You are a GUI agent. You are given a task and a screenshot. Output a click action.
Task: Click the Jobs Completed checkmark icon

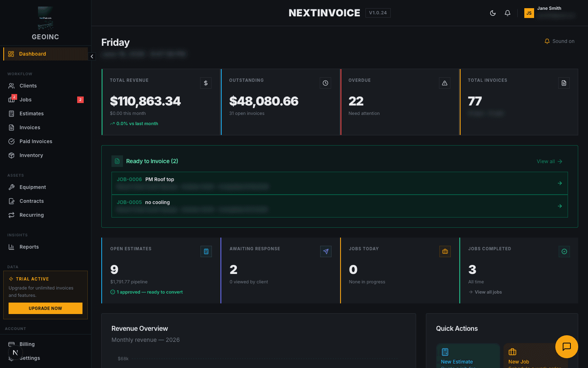564,251
